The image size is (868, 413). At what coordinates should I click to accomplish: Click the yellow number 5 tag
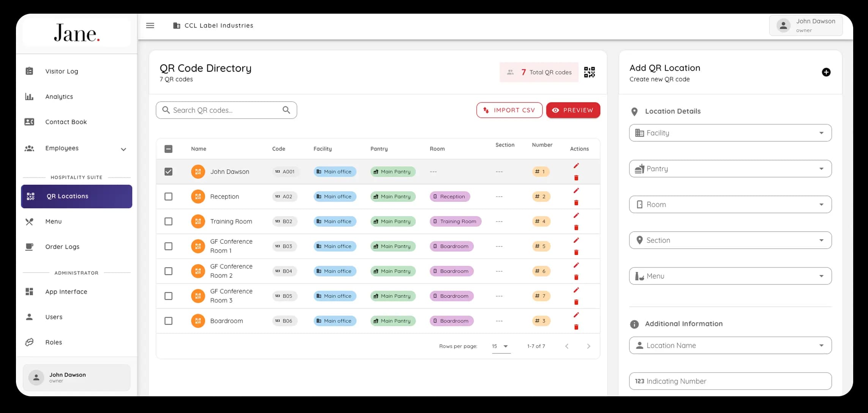pyautogui.click(x=541, y=246)
